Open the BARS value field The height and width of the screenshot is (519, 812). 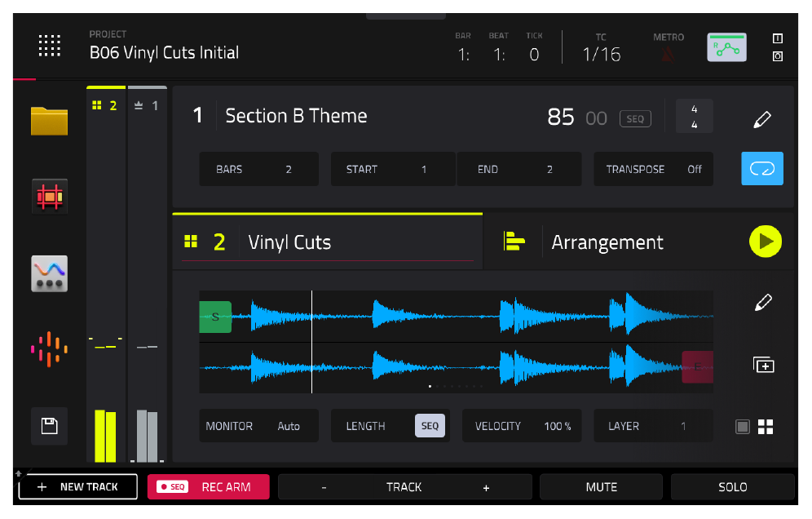coord(259,169)
